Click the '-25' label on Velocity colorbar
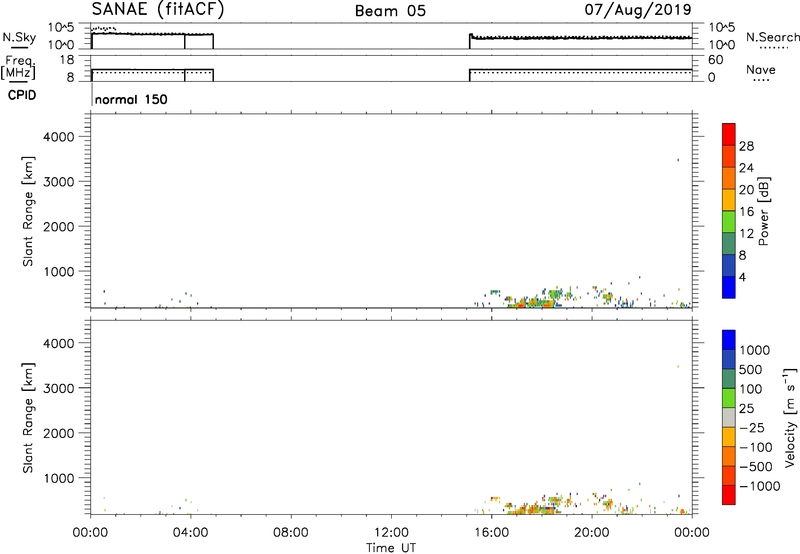 pyautogui.click(x=752, y=428)
